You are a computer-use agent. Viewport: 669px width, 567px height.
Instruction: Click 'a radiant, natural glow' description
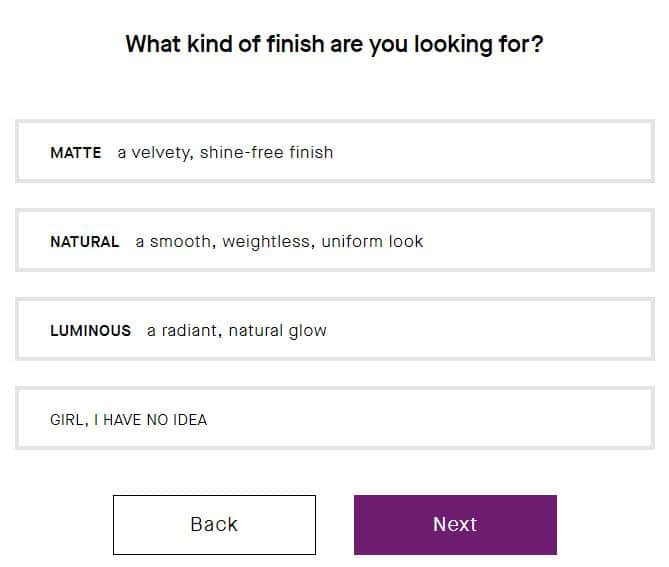click(237, 331)
